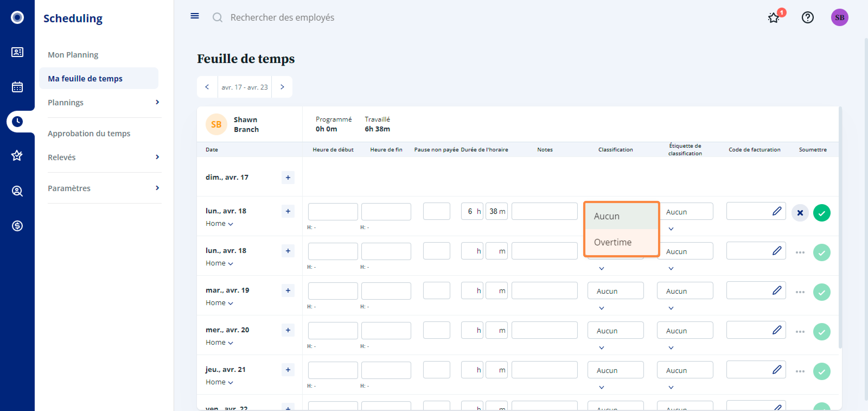Image resolution: width=868 pixels, height=411 pixels.
Task: Submit the 6h 38m entry green check
Action: coord(822,213)
